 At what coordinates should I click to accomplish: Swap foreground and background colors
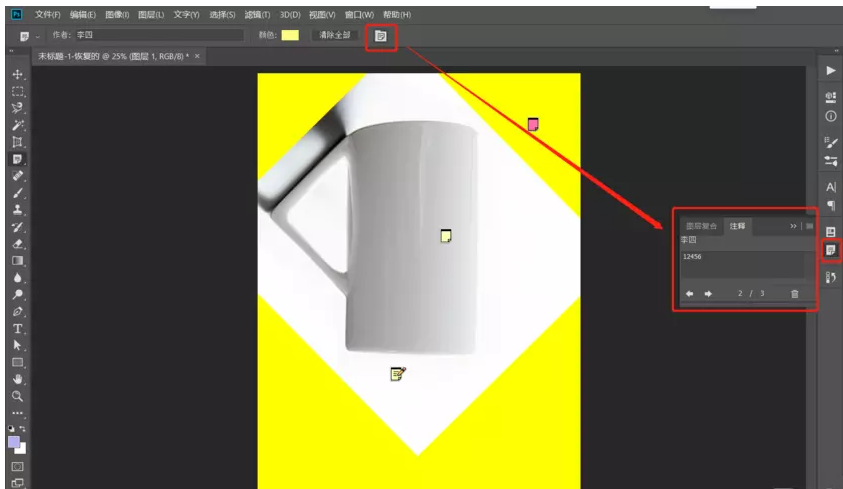23,429
